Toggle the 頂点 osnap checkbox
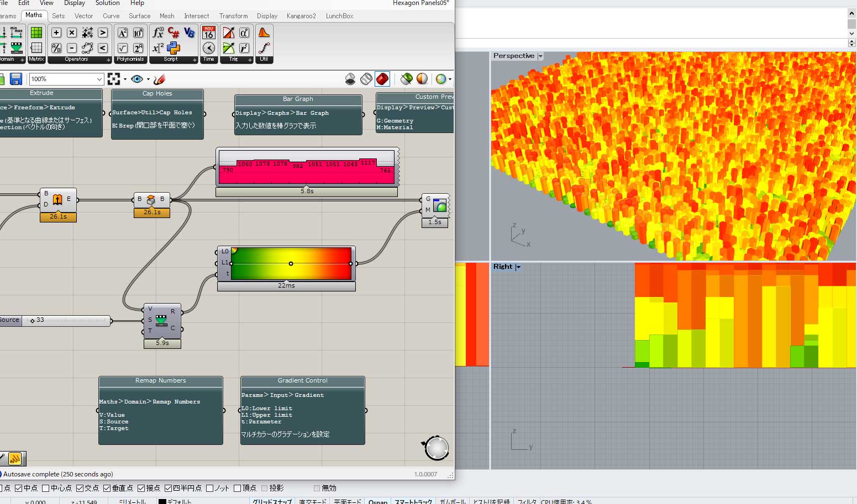This screenshot has height=504, width=857. 237,488
